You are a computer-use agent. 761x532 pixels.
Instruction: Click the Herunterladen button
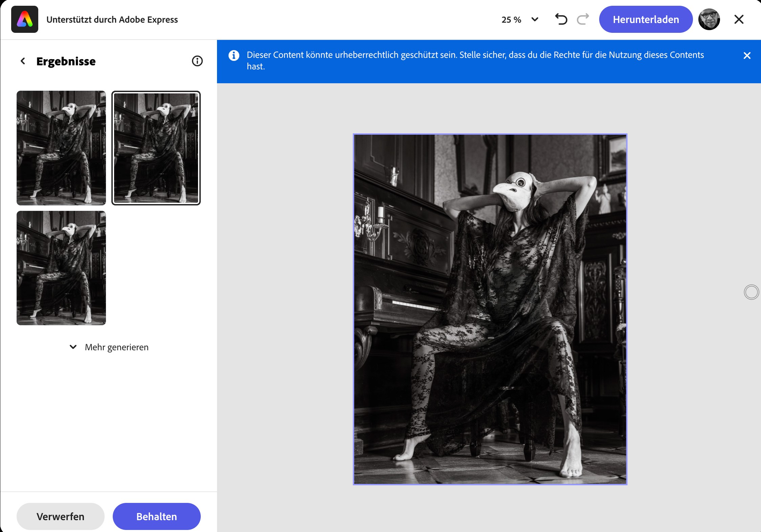[646, 19]
